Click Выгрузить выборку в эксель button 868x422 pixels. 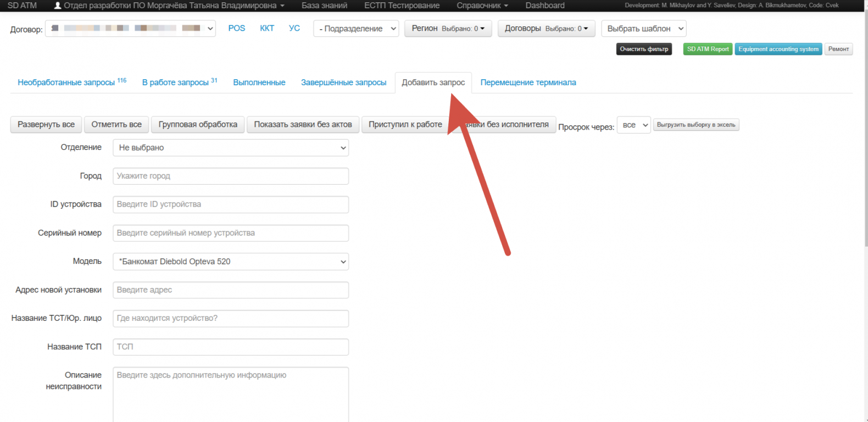pos(695,125)
